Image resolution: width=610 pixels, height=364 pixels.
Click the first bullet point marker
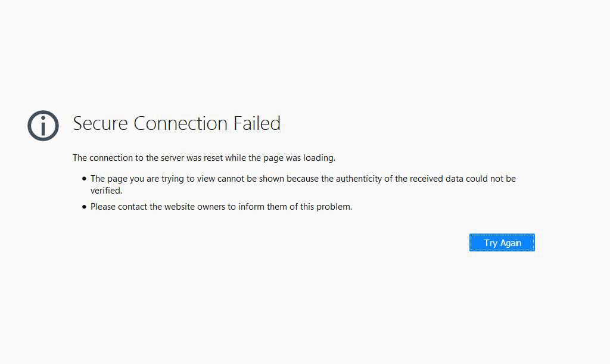83,178
